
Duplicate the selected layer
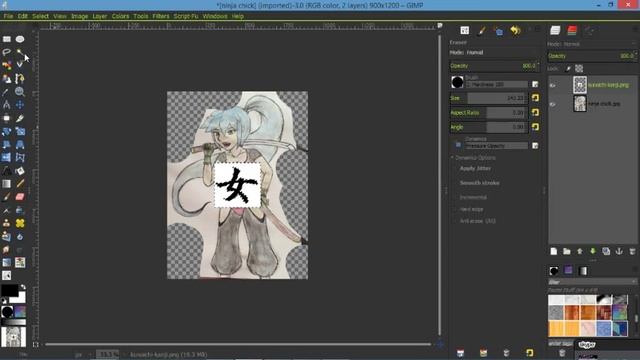pos(606,251)
